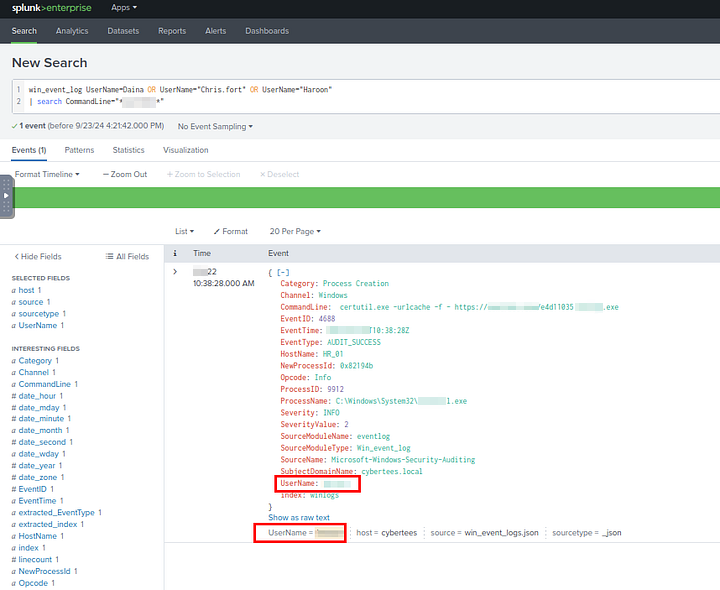Open the 20 Per Page dropdown
The width and height of the screenshot is (720, 590).
tap(295, 231)
